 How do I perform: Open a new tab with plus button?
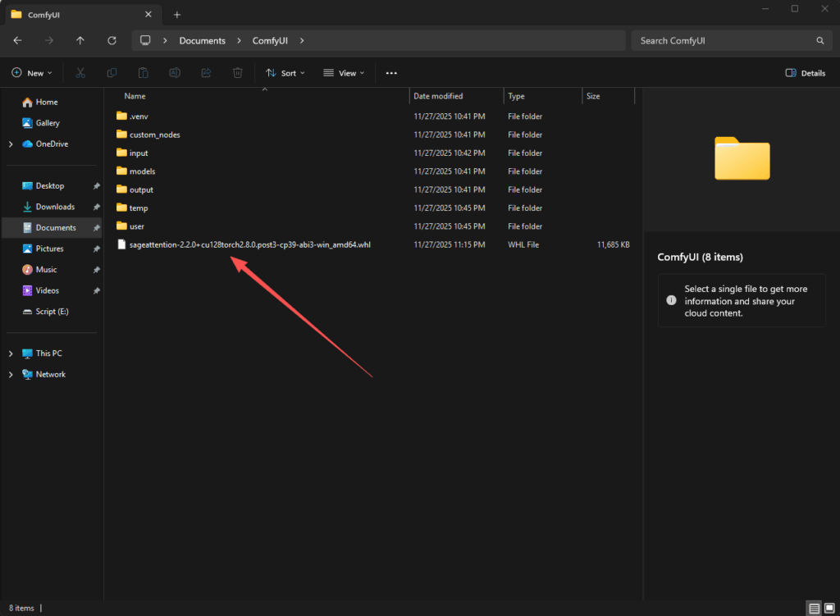click(x=177, y=14)
